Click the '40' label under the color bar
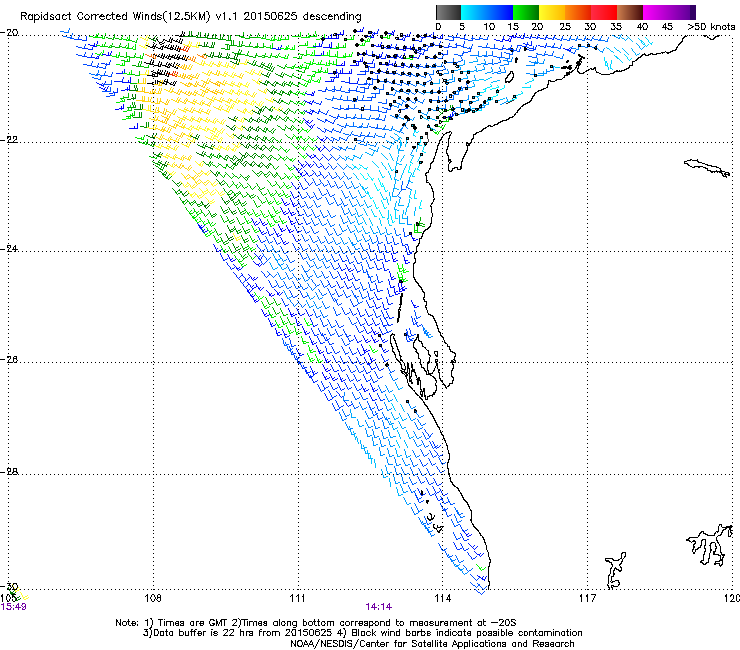The image size is (740, 650). (x=642, y=26)
